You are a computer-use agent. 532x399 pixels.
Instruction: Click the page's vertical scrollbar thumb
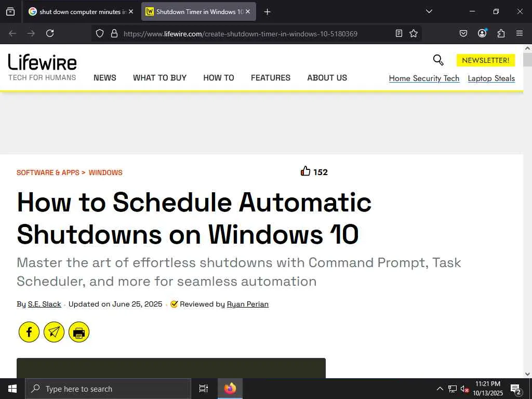point(527,60)
